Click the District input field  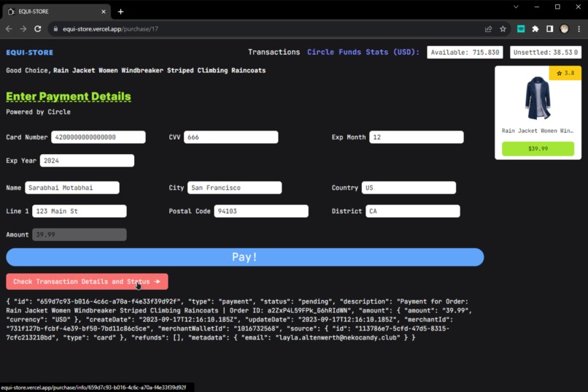pos(412,211)
